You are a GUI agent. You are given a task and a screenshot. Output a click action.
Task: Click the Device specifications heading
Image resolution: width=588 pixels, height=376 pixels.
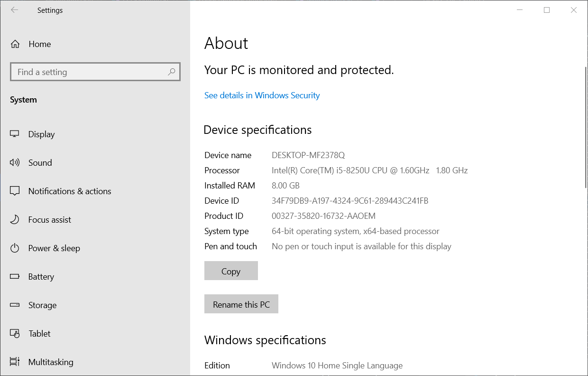258,130
